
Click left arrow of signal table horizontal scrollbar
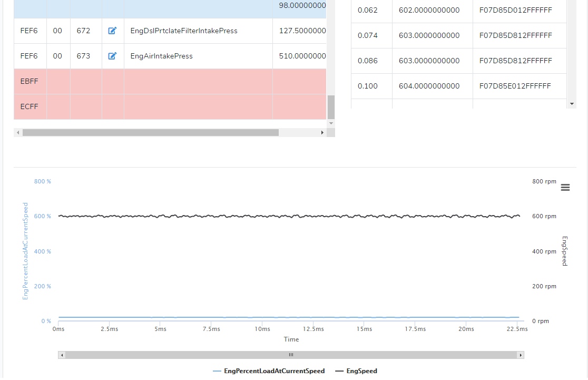click(18, 133)
